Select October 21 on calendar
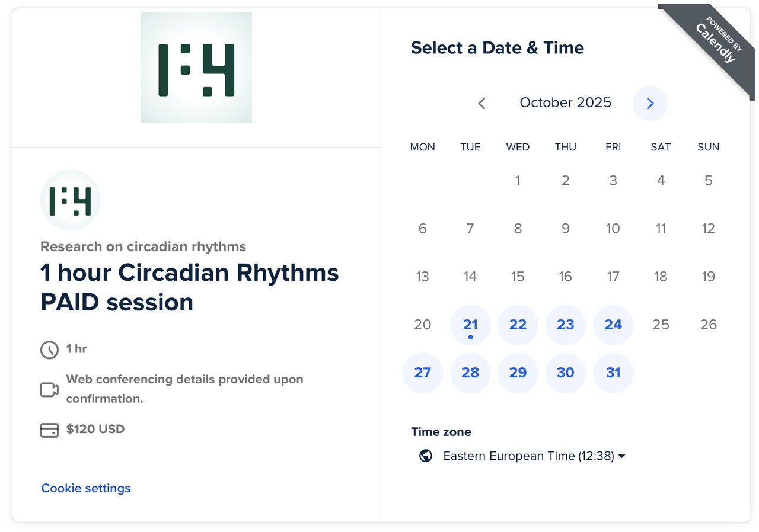This screenshot has width=759, height=532. (470, 325)
